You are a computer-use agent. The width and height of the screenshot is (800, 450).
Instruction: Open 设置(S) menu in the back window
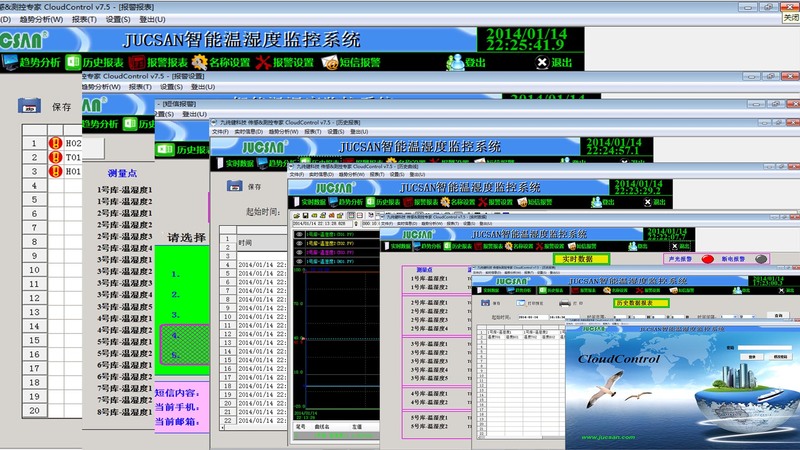click(118, 19)
